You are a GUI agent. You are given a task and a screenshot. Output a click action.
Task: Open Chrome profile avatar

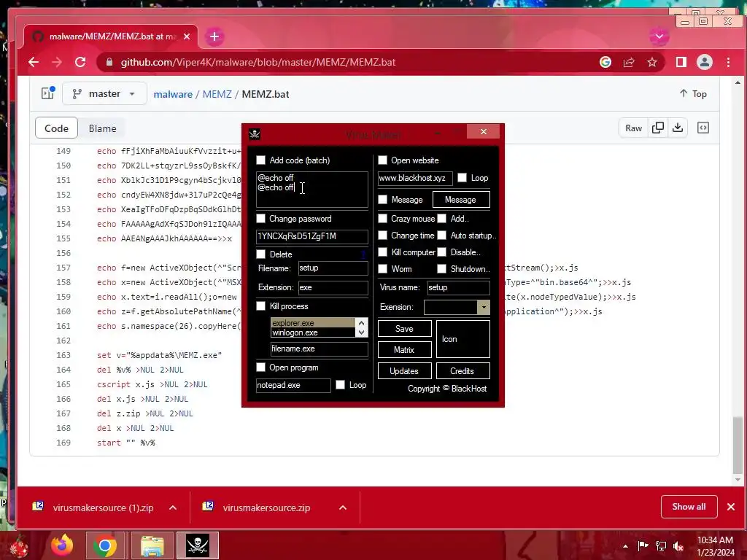(x=704, y=62)
